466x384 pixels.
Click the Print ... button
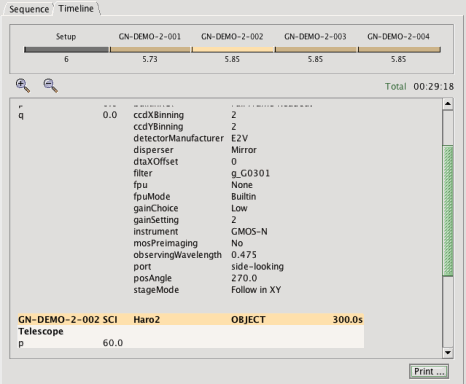point(429,371)
